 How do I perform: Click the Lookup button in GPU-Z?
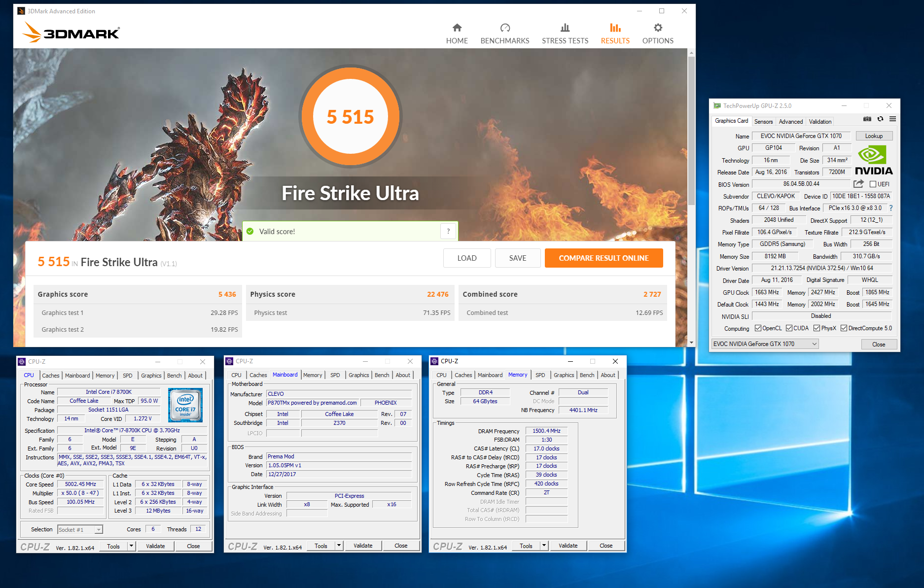click(x=874, y=136)
